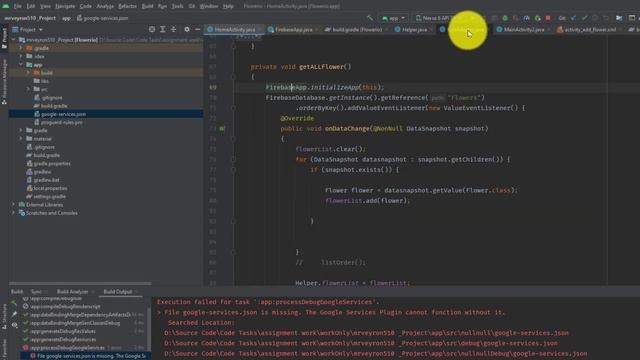This screenshot has height=360, width=640.
Task: Open Project panel settings gear
Action: pyautogui.click(x=187, y=29)
